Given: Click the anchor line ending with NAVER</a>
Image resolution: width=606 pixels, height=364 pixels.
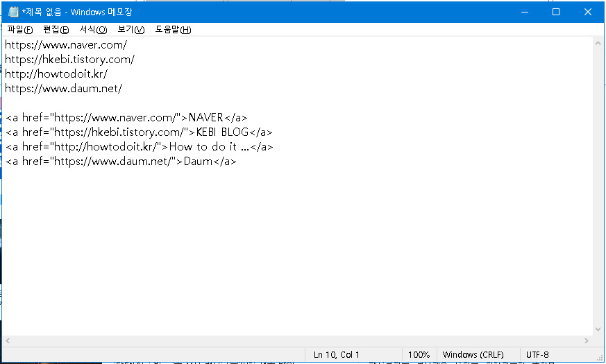Looking at the screenshot, I should [126, 117].
